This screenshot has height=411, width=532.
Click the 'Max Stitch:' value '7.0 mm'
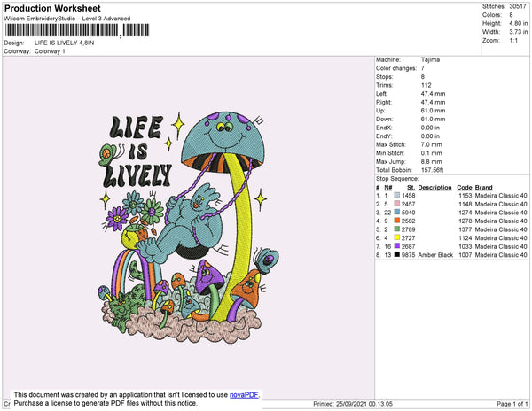pos(431,144)
